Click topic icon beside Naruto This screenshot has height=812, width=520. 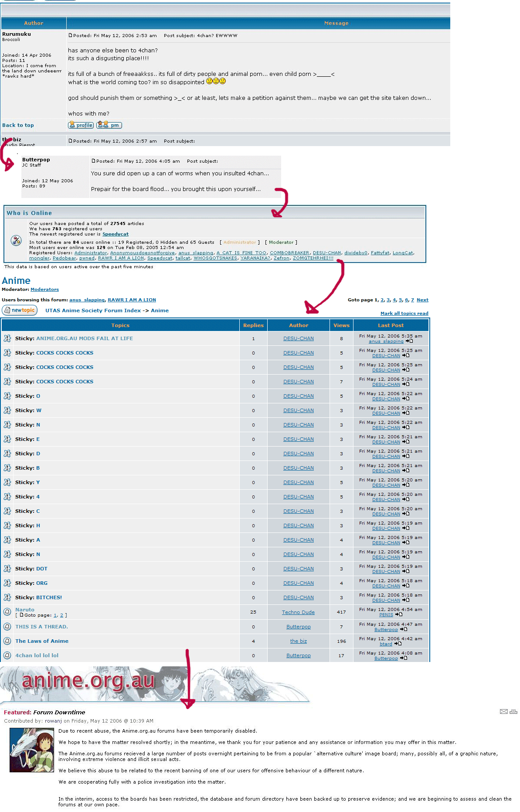(7, 612)
